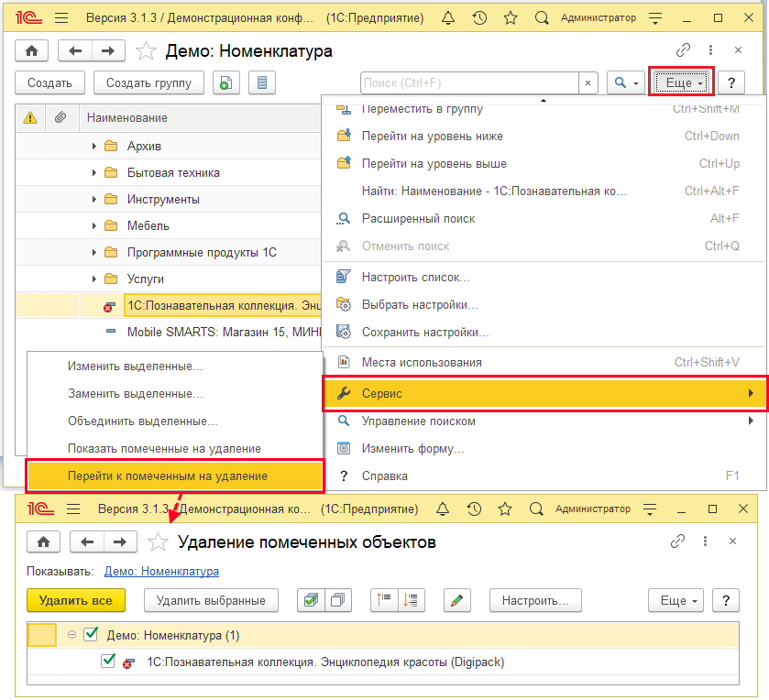Open the Демо: Номенклатура link after Показывать
This screenshot has height=700, width=769.
point(162,572)
